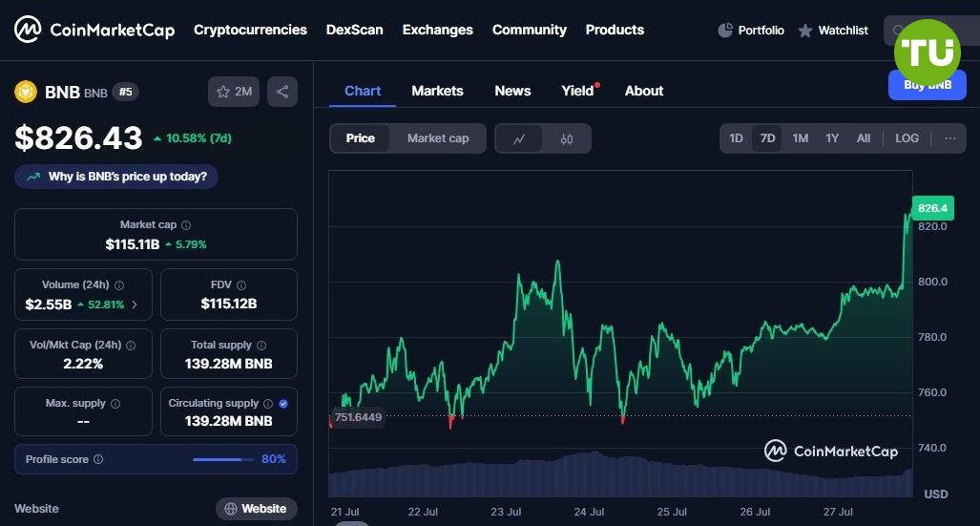Open the Exchanges menu
The height and width of the screenshot is (526, 980).
[437, 30]
